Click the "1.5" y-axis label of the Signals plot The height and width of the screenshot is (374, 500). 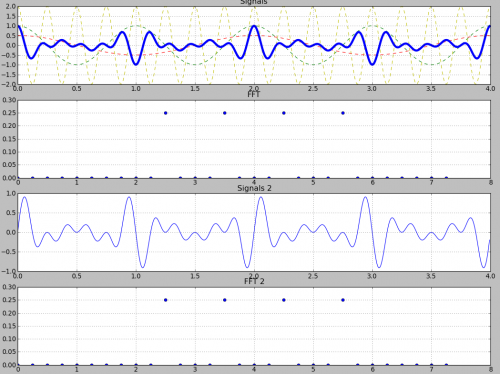pos(11,16)
